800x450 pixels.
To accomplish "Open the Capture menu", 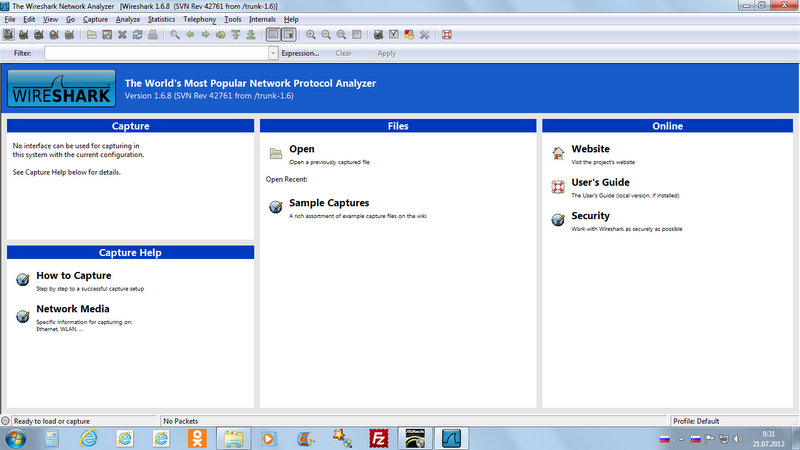I will (x=95, y=19).
